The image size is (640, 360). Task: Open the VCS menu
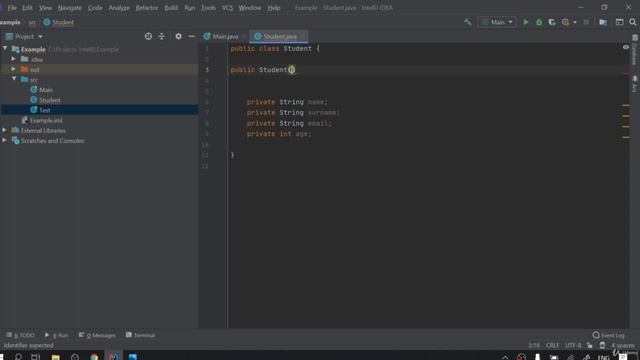pos(227,8)
